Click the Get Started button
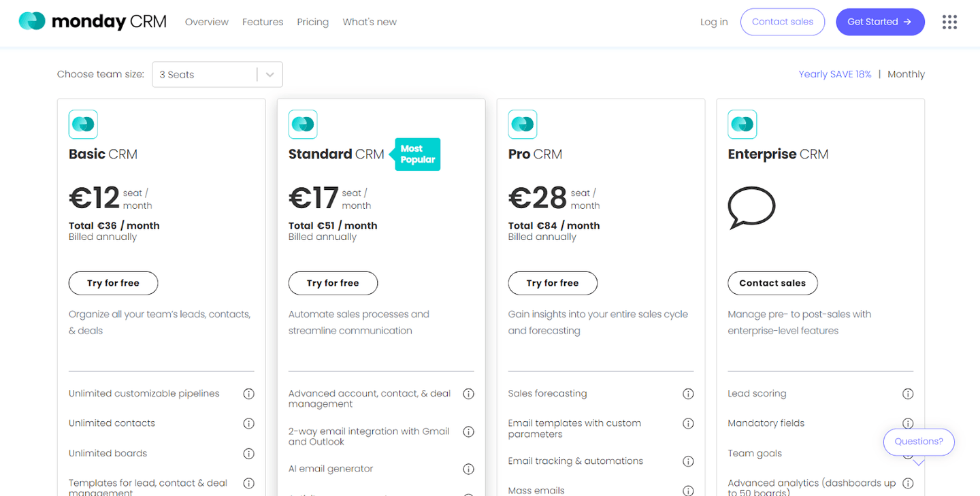Image resolution: width=980 pixels, height=496 pixels. pos(880,22)
